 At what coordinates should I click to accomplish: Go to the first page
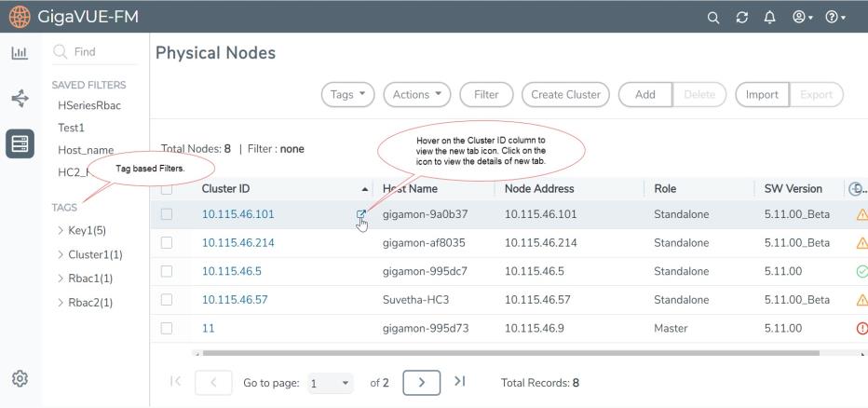pyautogui.click(x=175, y=381)
